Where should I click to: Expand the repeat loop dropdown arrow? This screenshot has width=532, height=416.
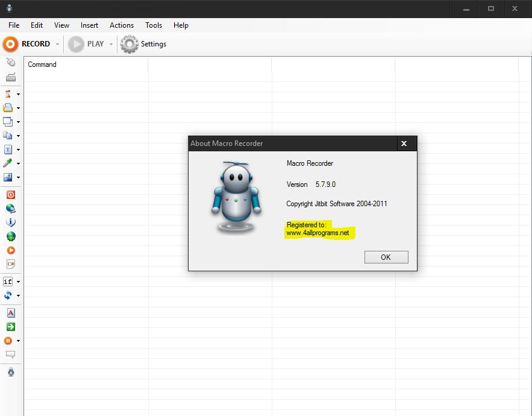pyautogui.click(x=18, y=296)
